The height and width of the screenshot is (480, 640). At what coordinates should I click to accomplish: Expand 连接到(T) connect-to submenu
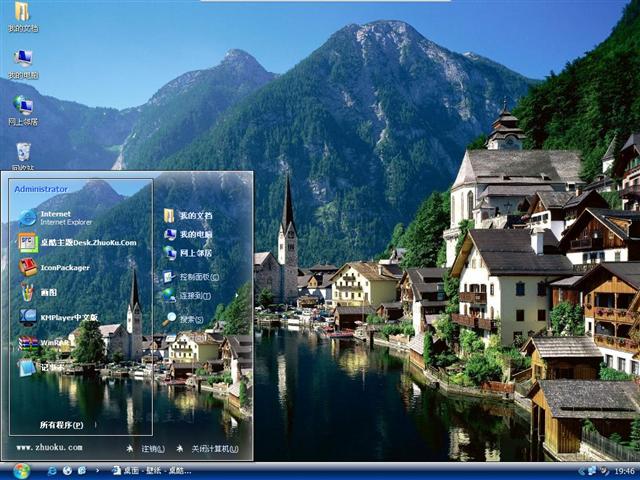pyautogui.click(x=187, y=296)
